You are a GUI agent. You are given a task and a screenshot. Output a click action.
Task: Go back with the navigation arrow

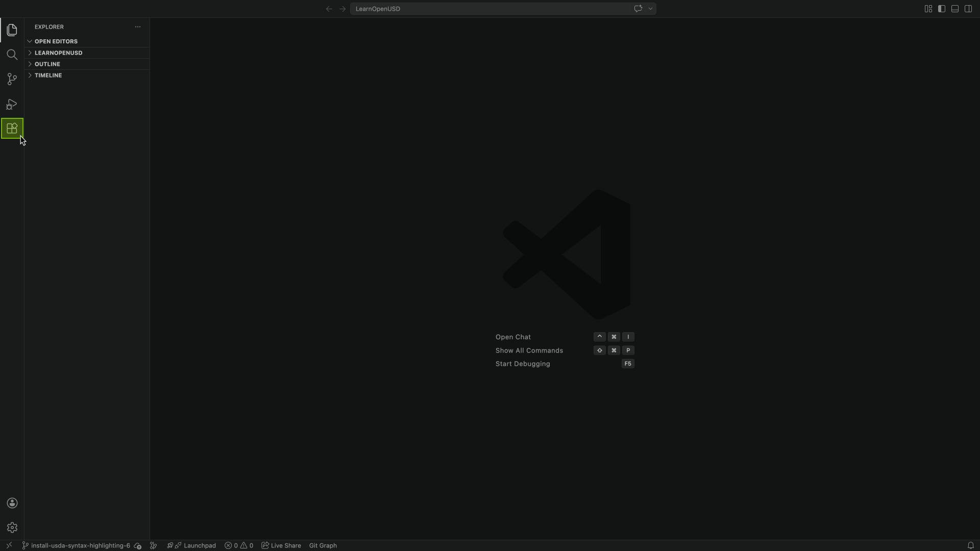coord(329,9)
